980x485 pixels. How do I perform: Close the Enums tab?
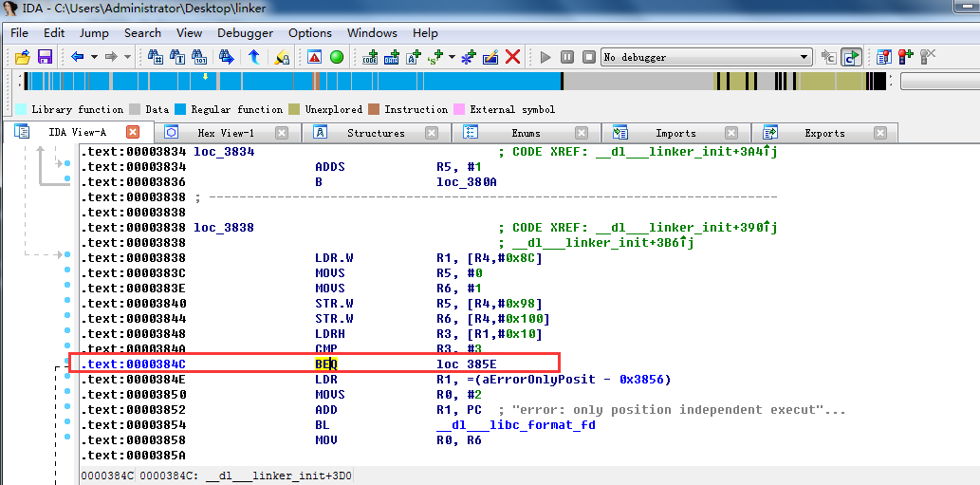[582, 133]
